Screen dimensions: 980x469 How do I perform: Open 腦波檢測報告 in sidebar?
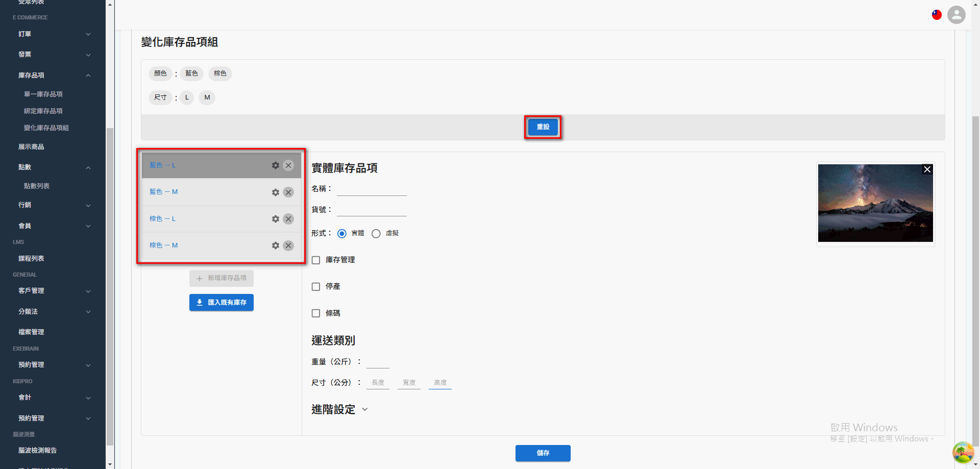tap(38, 451)
